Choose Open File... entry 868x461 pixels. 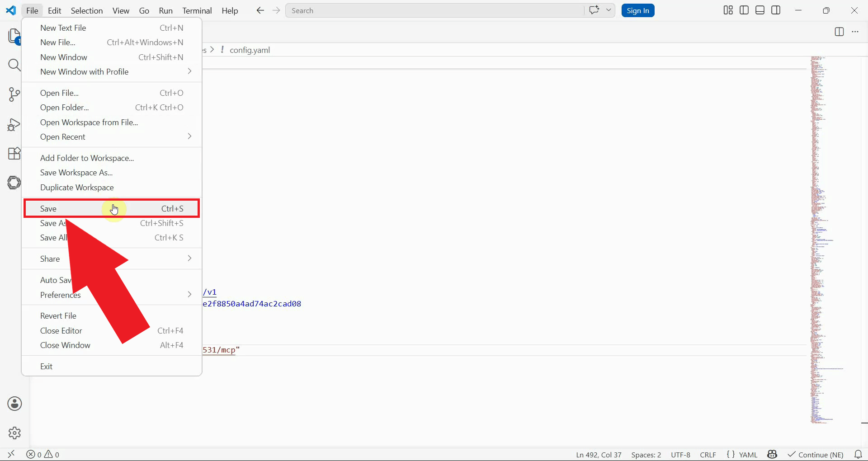tap(112, 93)
